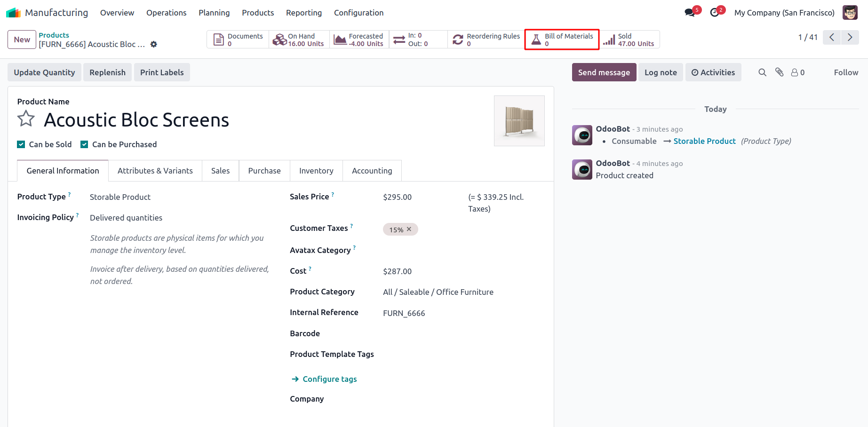Image resolution: width=868 pixels, height=427 pixels.
Task: Open the Product Type dropdown field
Action: [179, 197]
